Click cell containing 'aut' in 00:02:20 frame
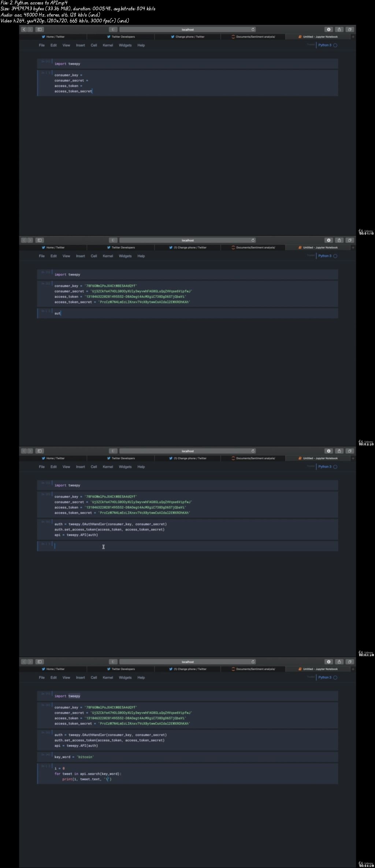 click(x=187, y=313)
